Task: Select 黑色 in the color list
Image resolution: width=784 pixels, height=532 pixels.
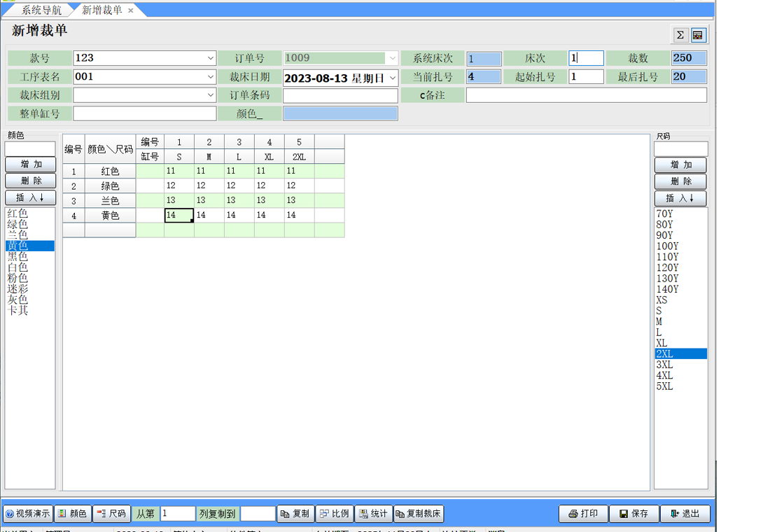Action: coord(18,257)
